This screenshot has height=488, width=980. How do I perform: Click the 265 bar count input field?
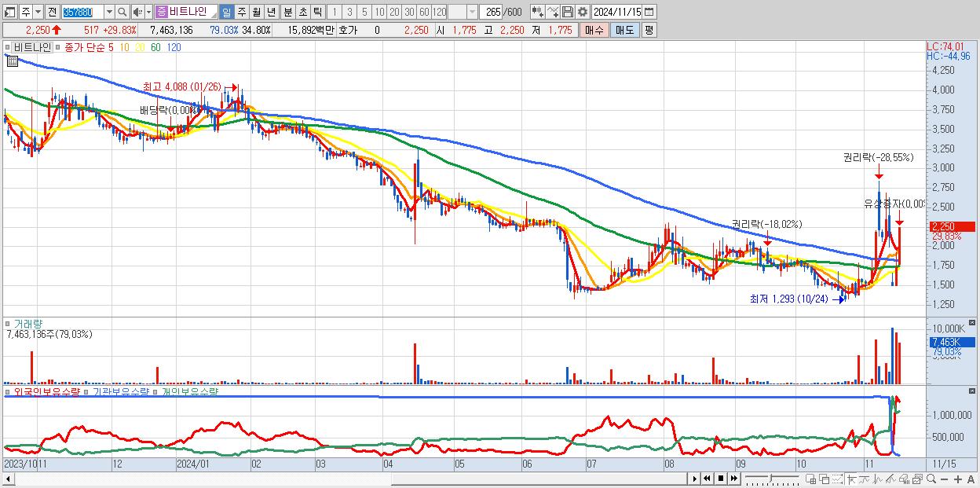click(492, 12)
